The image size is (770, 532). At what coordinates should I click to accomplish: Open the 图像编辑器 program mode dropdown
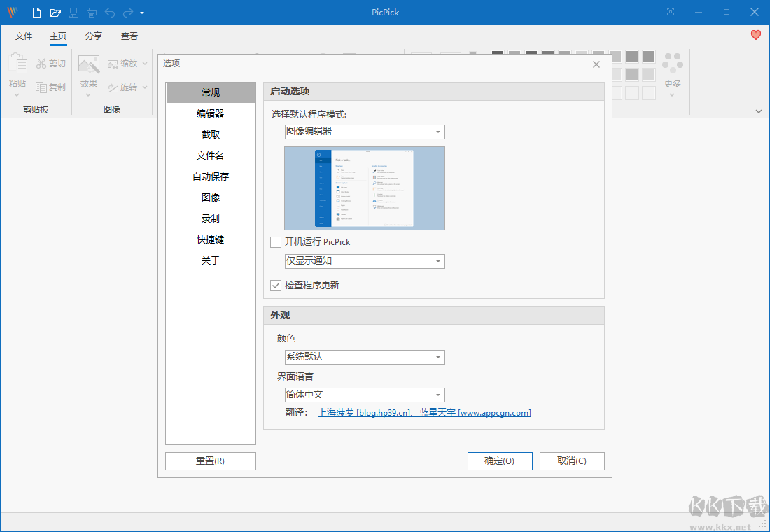tap(365, 132)
